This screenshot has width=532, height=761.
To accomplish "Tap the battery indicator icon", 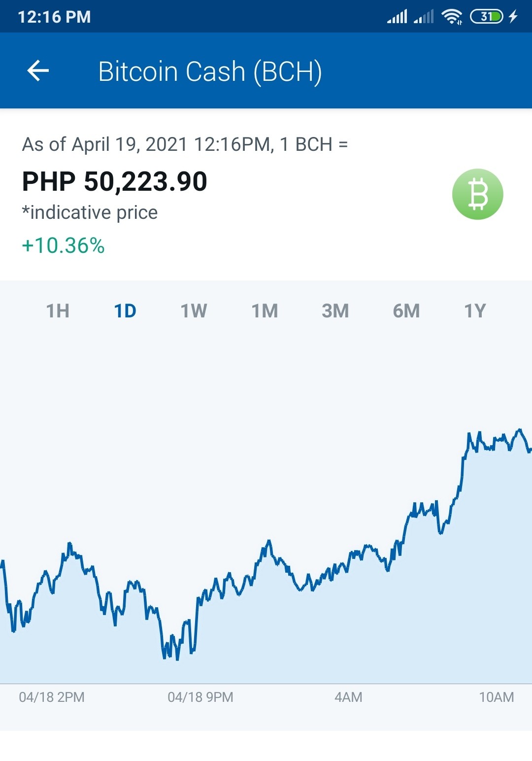I will [x=486, y=17].
